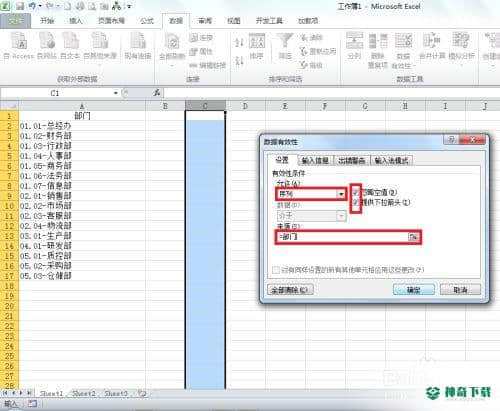Click the range selector icon in source field

413,237
